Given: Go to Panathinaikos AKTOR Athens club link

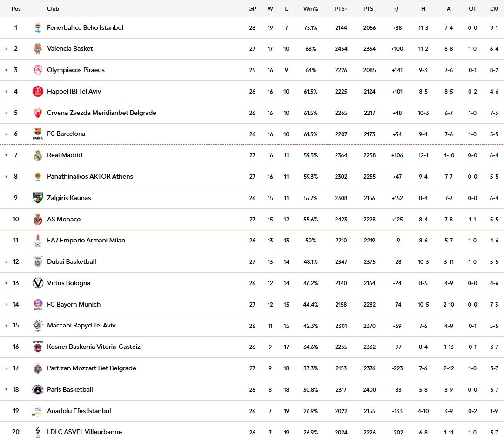Looking at the screenshot, I should [90, 176].
